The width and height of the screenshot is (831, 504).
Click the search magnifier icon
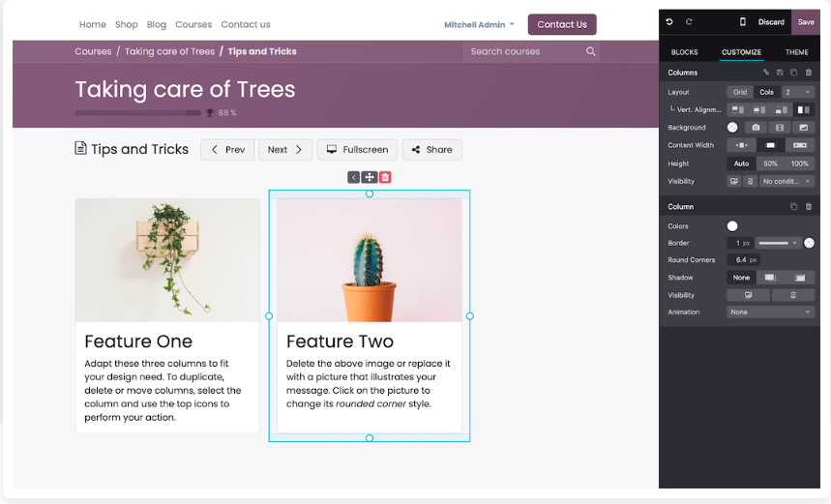click(x=590, y=51)
